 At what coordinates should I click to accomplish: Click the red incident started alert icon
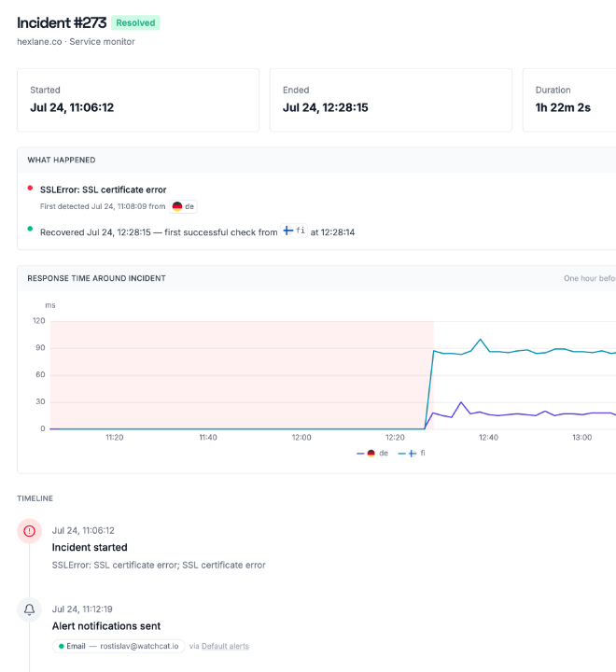(x=29, y=531)
